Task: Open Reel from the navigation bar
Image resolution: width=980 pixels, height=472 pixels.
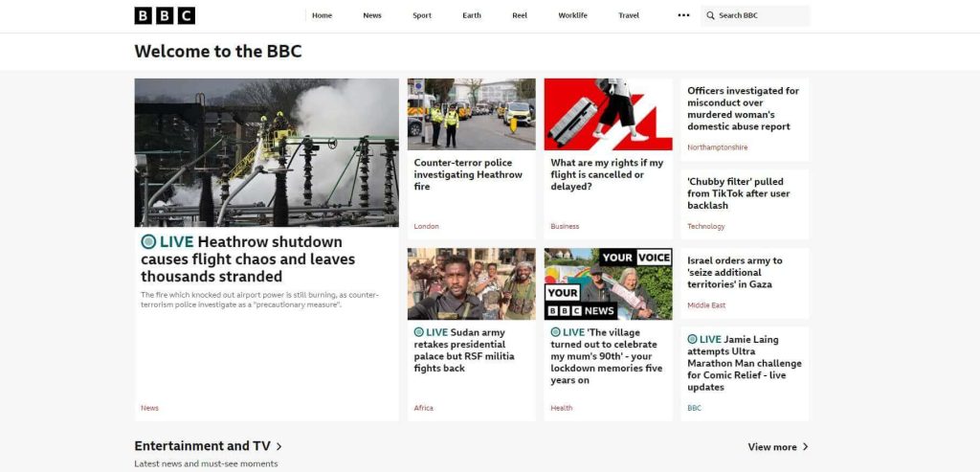Action: click(x=520, y=15)
